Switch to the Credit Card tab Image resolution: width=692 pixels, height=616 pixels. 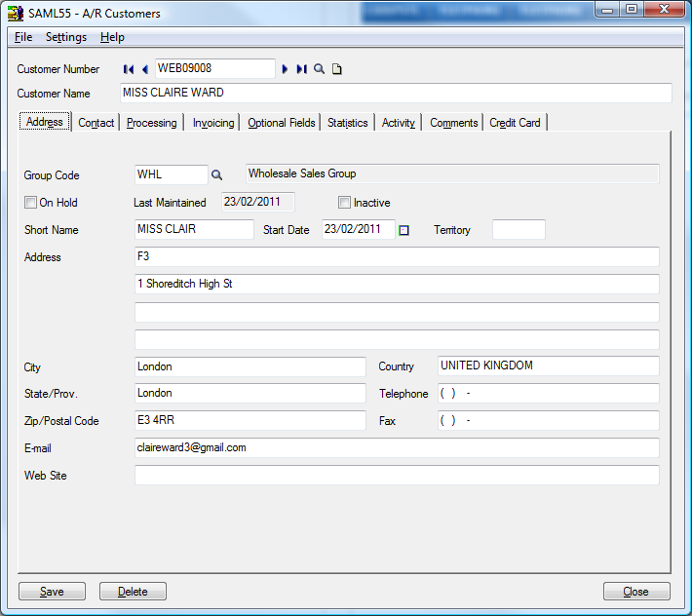517,123
